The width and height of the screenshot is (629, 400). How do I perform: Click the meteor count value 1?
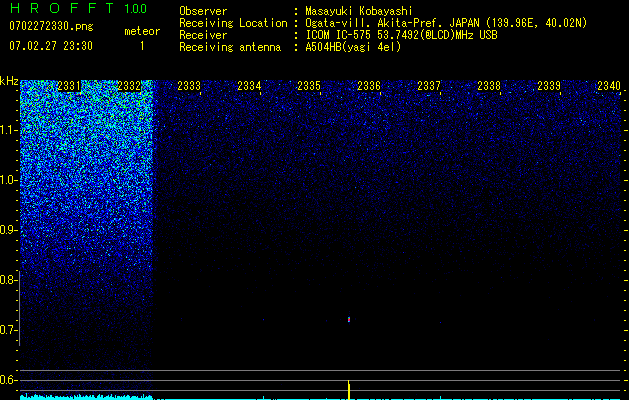click(142, 46)
